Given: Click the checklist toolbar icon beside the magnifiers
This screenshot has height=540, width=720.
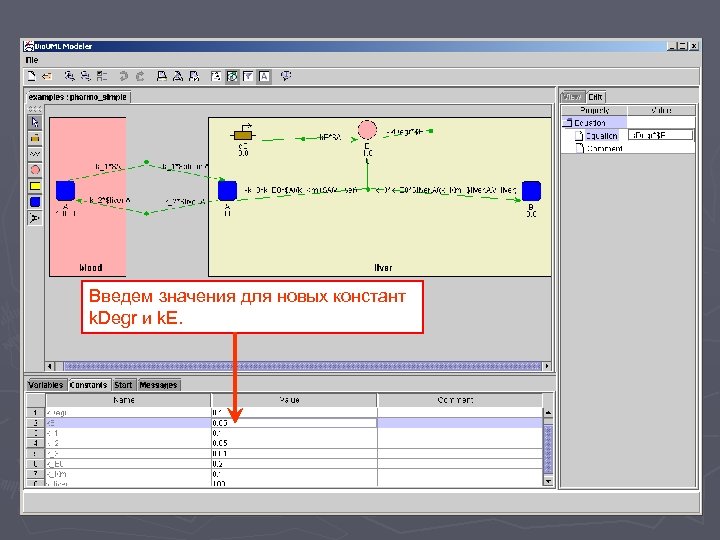Looking at the screenshot, I should (x=102, y=76).
